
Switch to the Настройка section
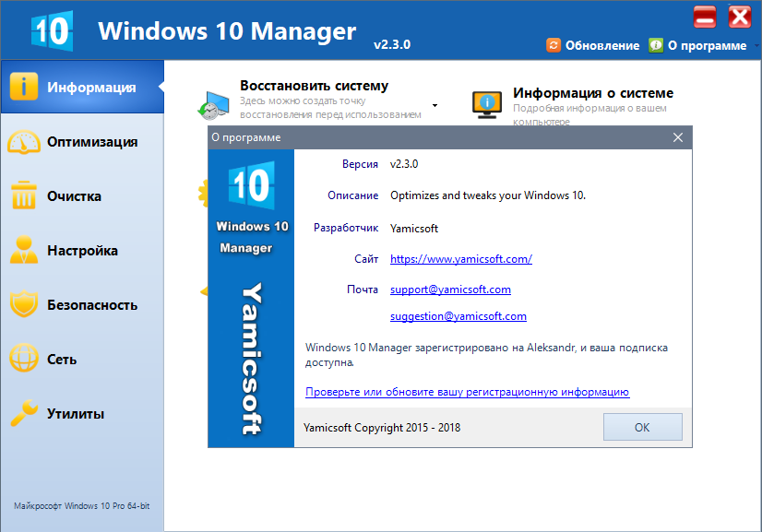point(83,251)
